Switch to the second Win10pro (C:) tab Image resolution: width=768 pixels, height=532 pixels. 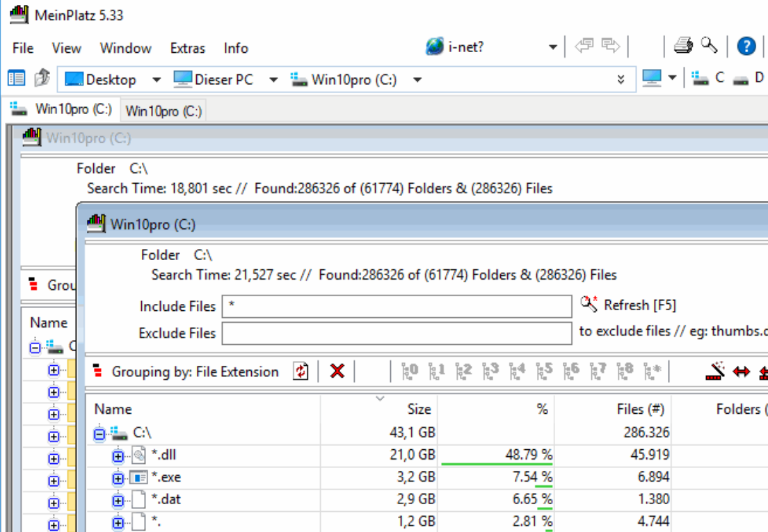163,111
